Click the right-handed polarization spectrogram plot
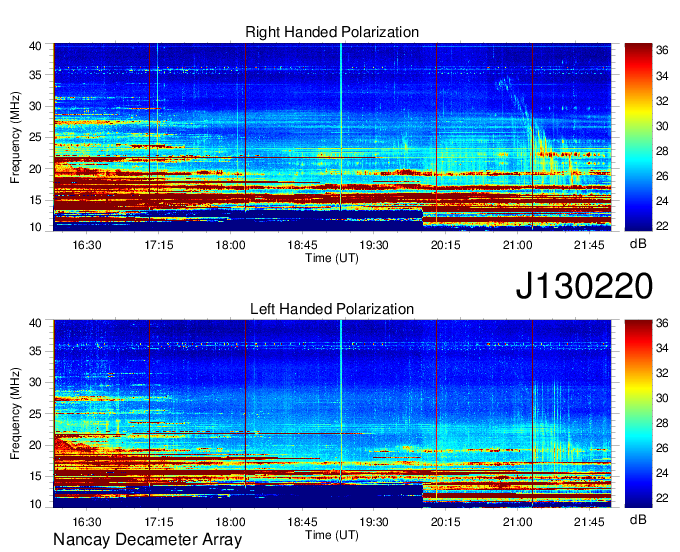680x552 pixels. 332,137
